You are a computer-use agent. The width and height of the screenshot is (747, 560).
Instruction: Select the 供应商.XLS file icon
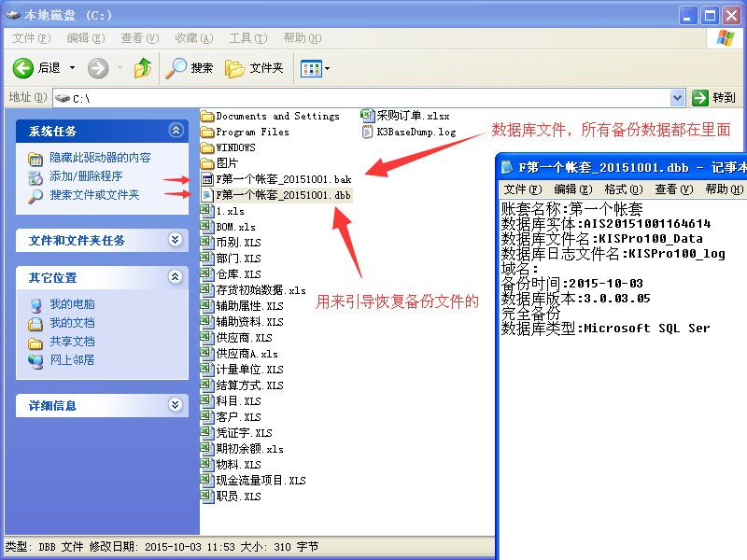pyautogui.click(x=207, y=338)
